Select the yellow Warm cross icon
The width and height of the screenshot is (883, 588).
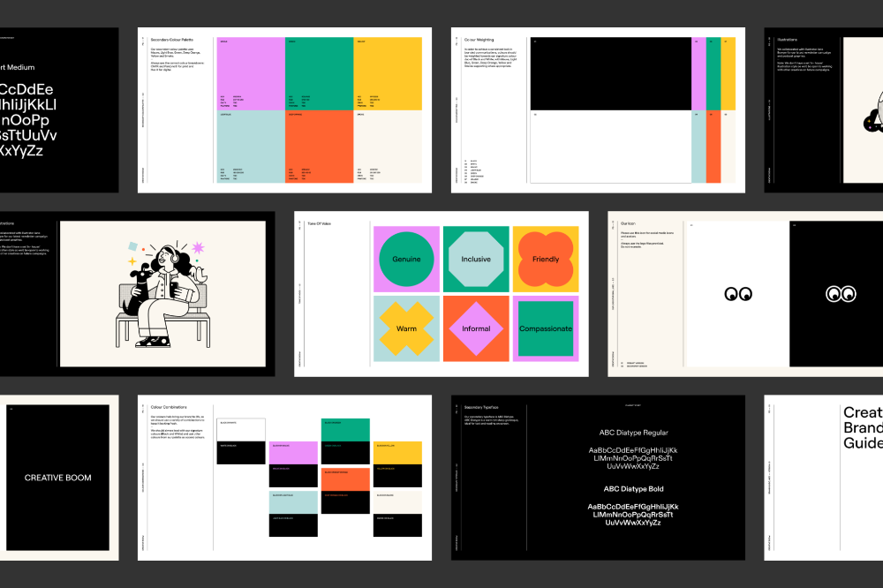pyautogui.click(x=406, y=328)
